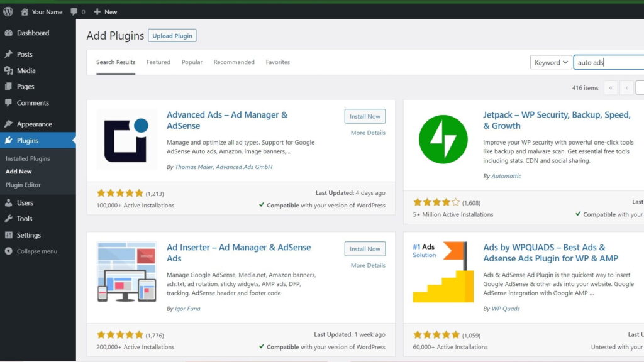The height and width of the screenshot is (362, 644).
Task: Click the Ad Inserter plugin thumbnail
Action: click(126, 271)
